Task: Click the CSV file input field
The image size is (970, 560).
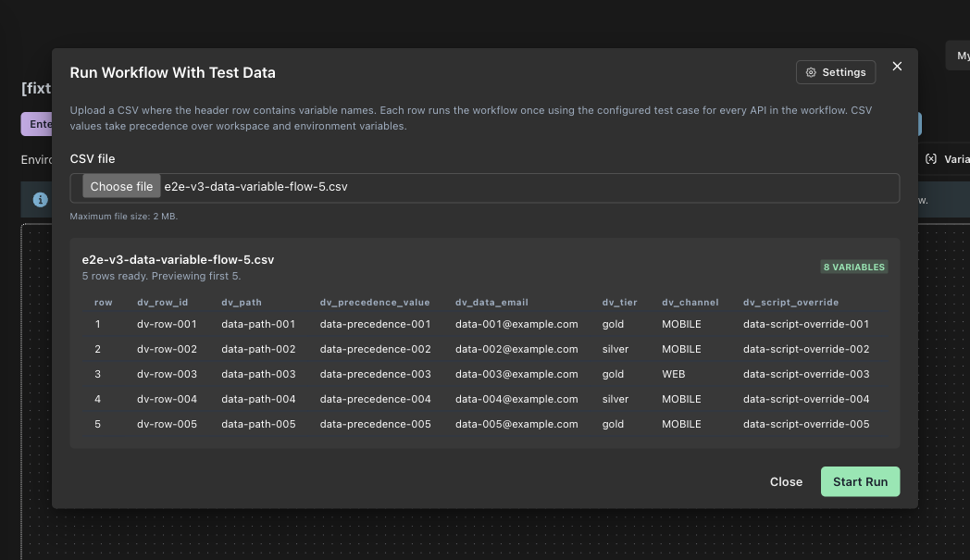Action: click(484, 188)
